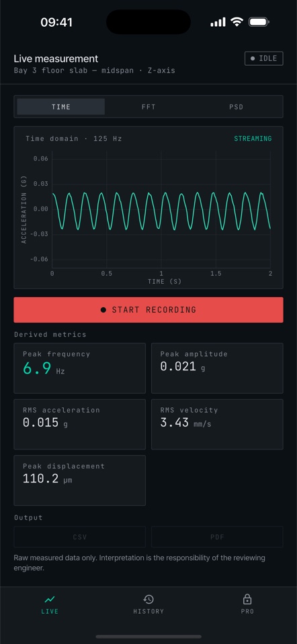This screenshot has height=644, width=297.
Task: Tap the home indicator bar
Action: (x=148, y=637)
